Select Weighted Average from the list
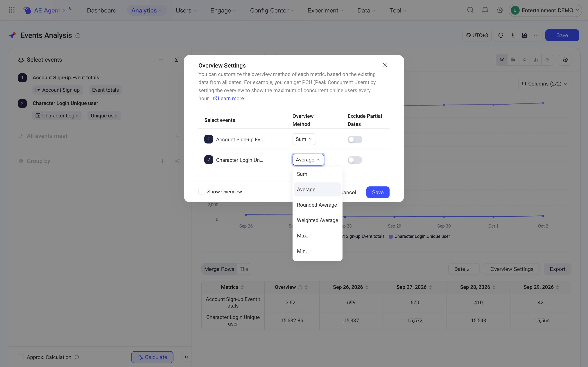This screenshot has height=367, width=588. pyautogui.click(x=317, y=220)
